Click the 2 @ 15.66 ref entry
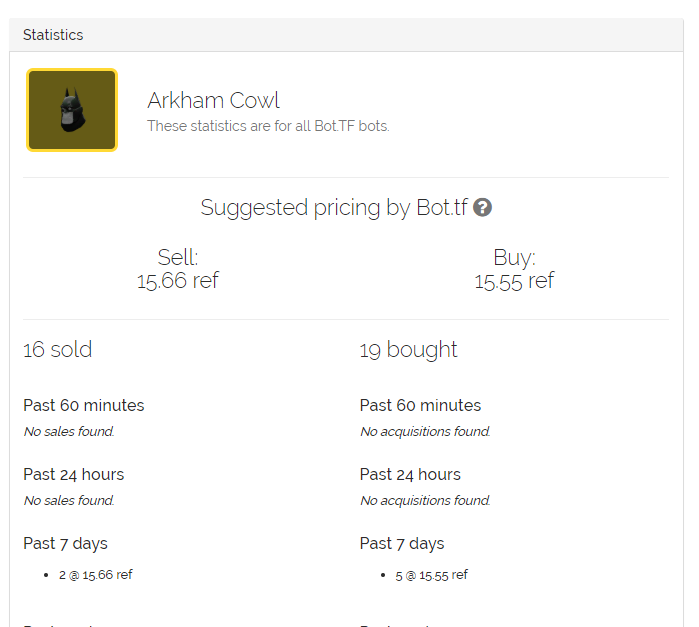699x627 pixels. [x=95, y=575]
